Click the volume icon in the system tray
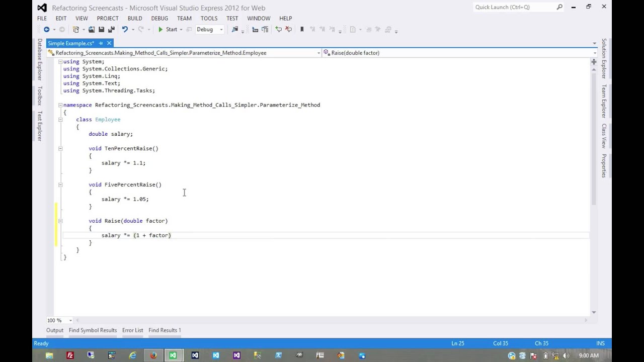644x362 pixels. coord(566,355)
